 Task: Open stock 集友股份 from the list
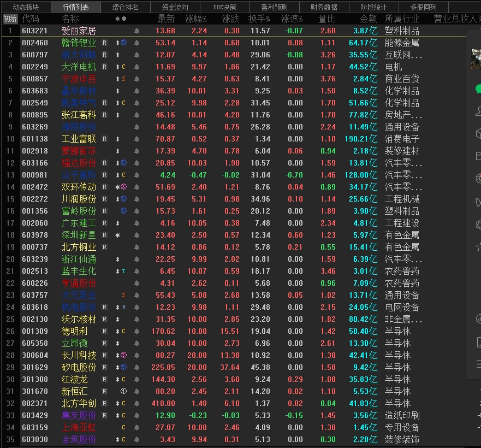79,415
